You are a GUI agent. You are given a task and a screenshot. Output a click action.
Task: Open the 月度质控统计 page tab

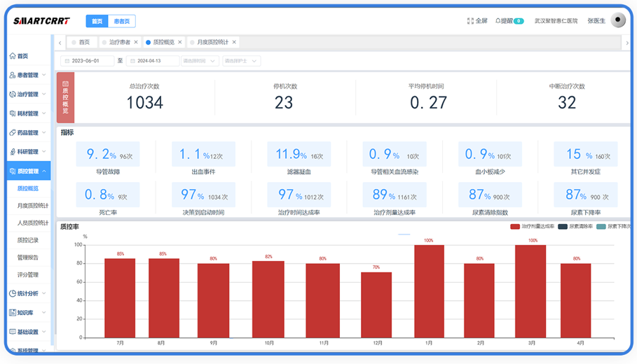pos(212,42)
